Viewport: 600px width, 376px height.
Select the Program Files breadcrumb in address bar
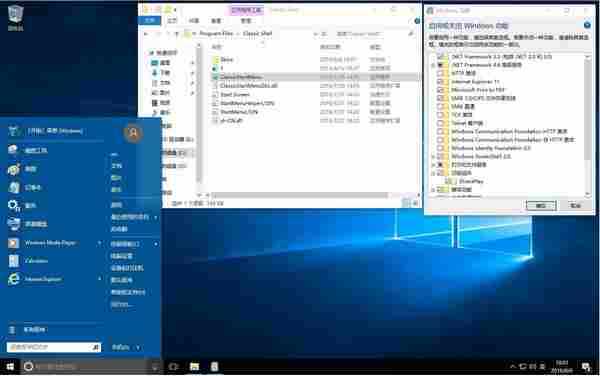(x=216, y=34)
